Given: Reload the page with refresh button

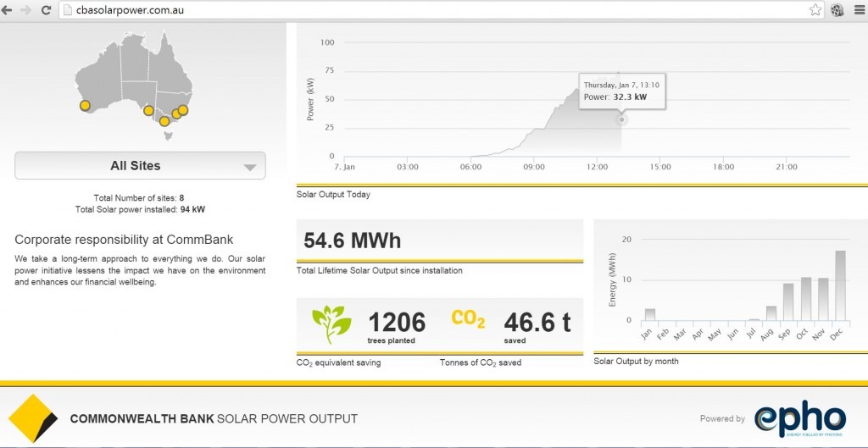Looking at the screenshot, I should pyautogui.click(x=47, y=9).
